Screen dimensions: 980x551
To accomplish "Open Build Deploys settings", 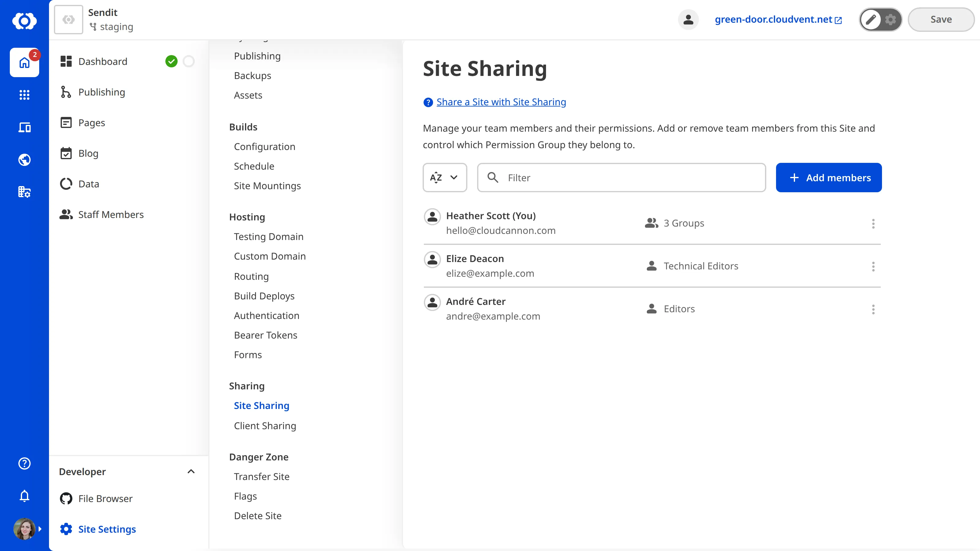I will point(264,296).
